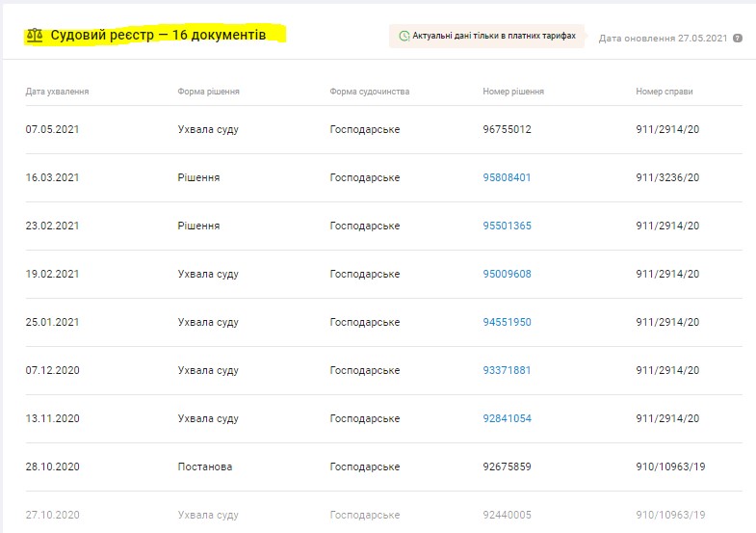Open decision number 95501365
The width and height of the screenshot is (756, 533).
(507, 226)
